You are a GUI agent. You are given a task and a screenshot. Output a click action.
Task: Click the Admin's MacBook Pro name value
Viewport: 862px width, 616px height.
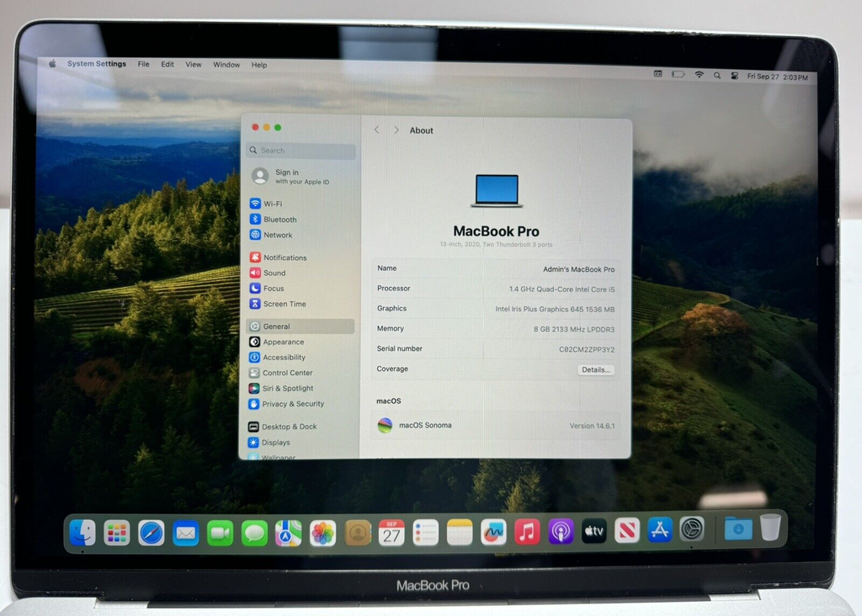tap(579, 269)
